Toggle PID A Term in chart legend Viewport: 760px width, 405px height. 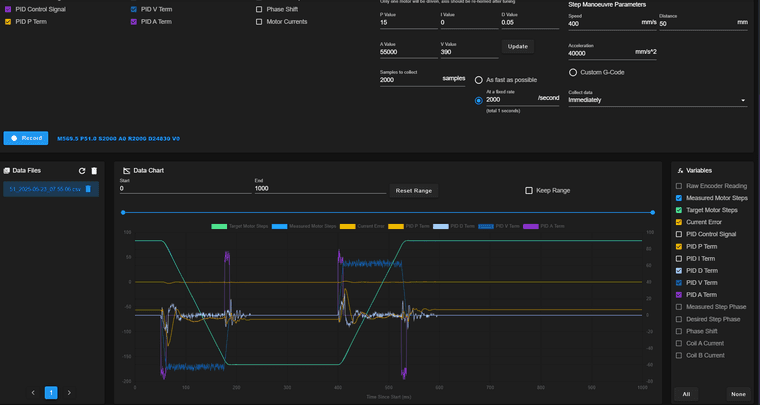tap(544, 226)
